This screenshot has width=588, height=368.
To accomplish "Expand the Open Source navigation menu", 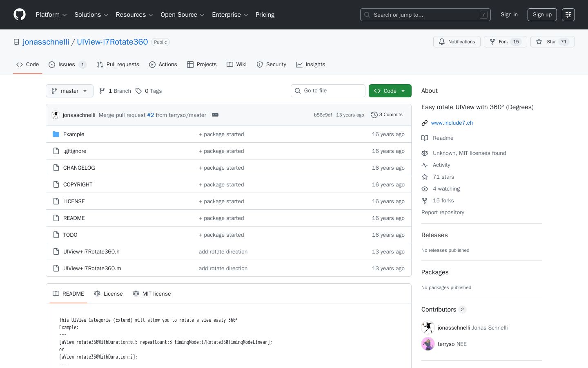I will (x=183, y=15).
